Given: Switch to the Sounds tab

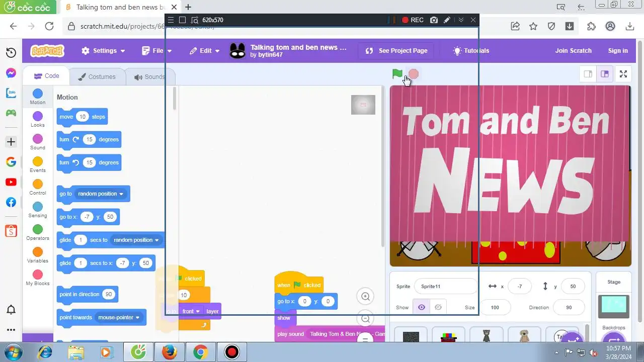Looking at the screenshot, I should [x=149, y=77].
